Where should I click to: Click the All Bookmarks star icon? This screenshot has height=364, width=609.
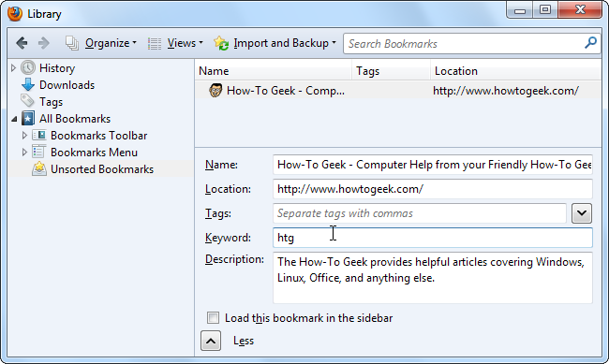28,118
